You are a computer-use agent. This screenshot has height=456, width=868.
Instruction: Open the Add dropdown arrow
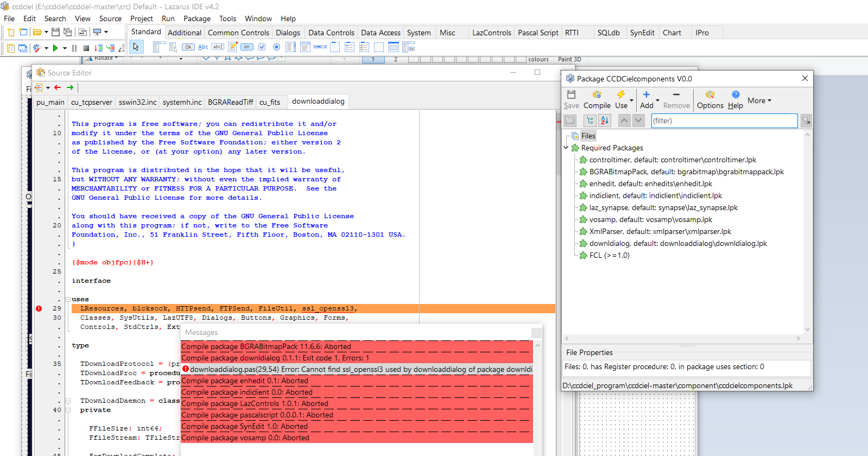click(658, 100)
